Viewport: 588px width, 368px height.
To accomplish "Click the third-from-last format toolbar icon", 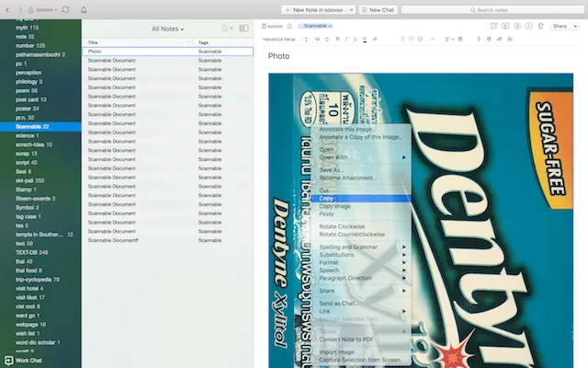I will tap(489, 39).
